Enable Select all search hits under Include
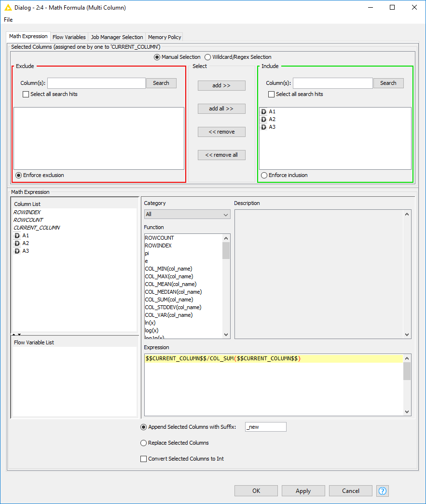The width and height of the screenshot is (426, 504). pyautogui.click(x=272, y=94)
